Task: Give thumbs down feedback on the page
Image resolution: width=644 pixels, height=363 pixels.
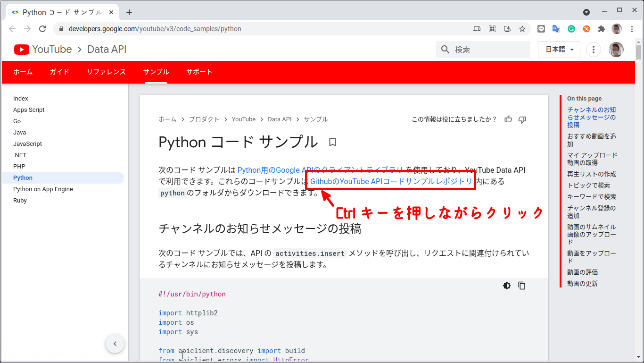Action: click(522, 119)
